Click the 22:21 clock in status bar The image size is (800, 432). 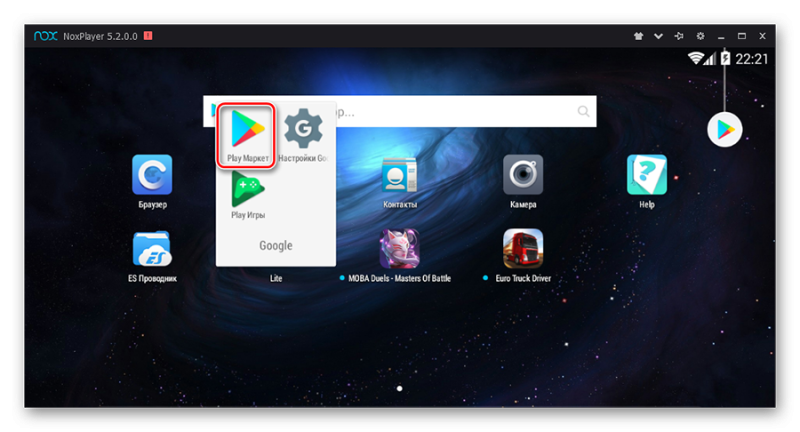coord(752,59)
